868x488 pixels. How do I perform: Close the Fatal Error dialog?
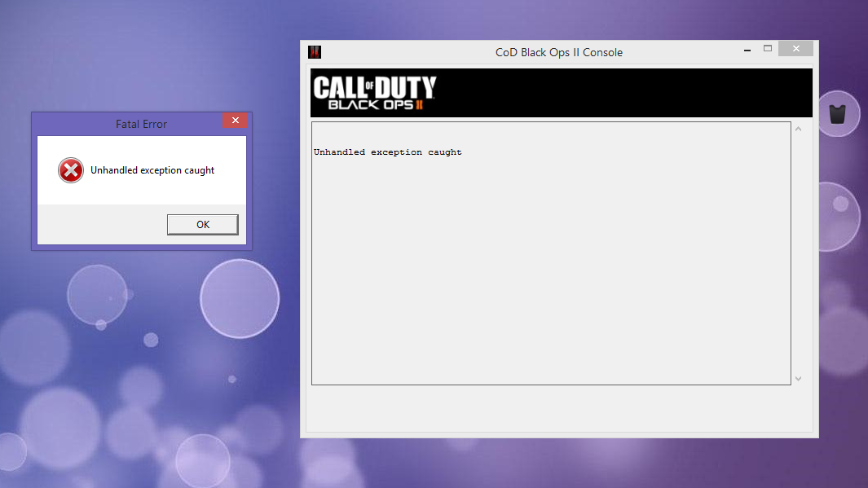click(x=236, y=120)
